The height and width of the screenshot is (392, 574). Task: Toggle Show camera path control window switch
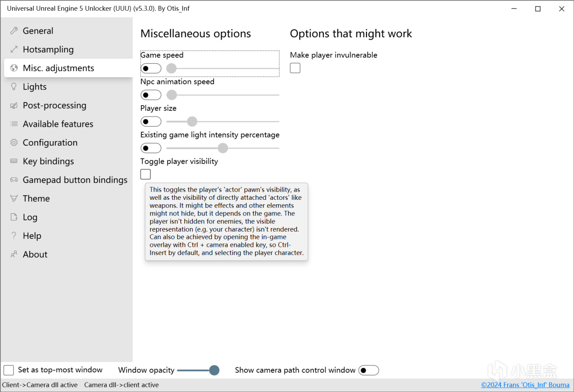coord(369,370)
